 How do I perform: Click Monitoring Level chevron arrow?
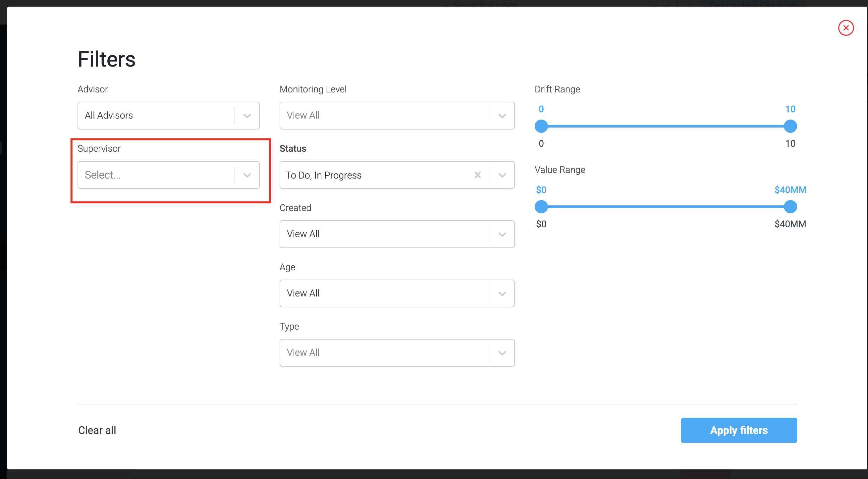tap(502, 116)
